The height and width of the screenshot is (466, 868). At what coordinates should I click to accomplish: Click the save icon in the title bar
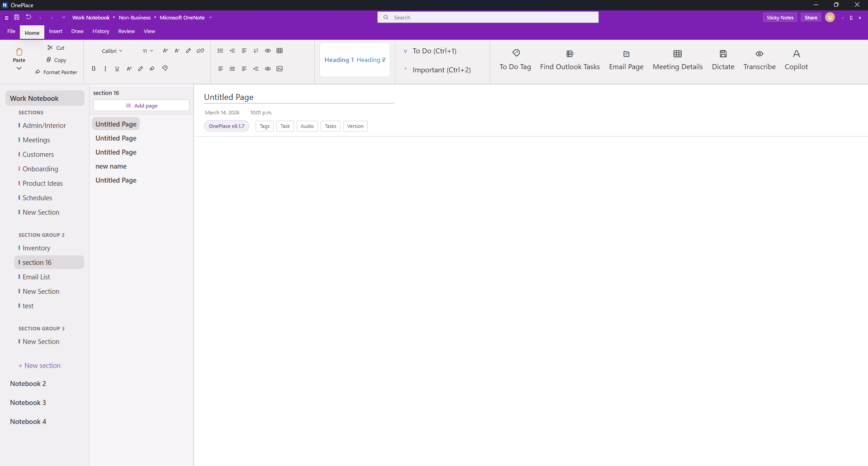click(17, 18)
